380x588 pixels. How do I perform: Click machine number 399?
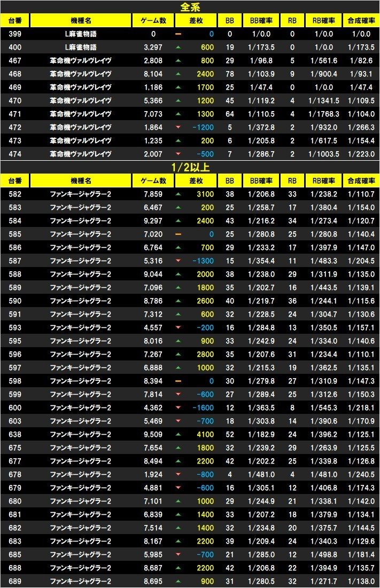[x=15, y=34]
